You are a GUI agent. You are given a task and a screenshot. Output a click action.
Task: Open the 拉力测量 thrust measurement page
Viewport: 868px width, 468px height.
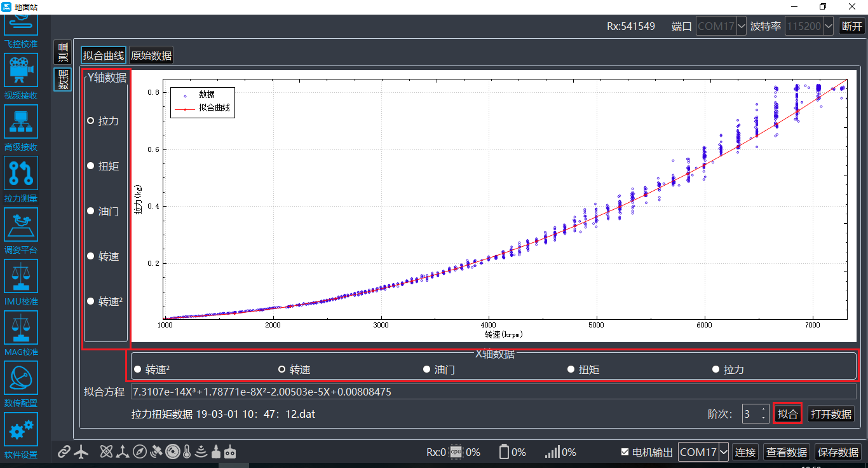[21, 179]
